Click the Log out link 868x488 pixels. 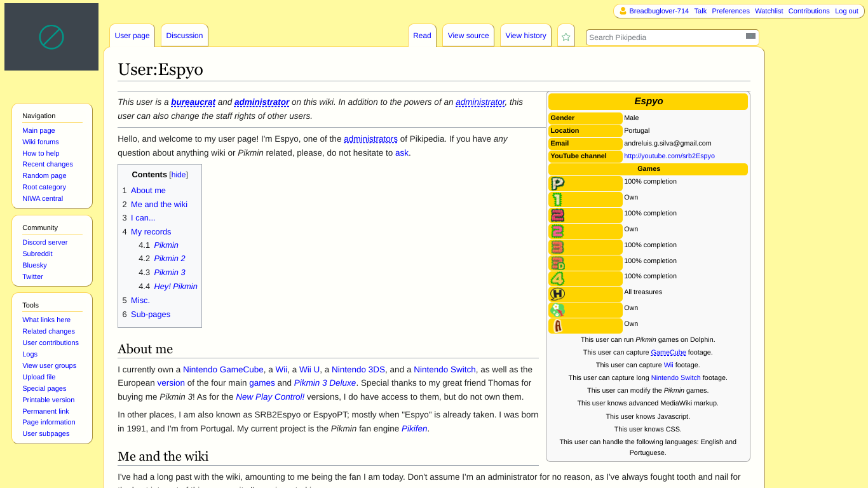point(846,11)
